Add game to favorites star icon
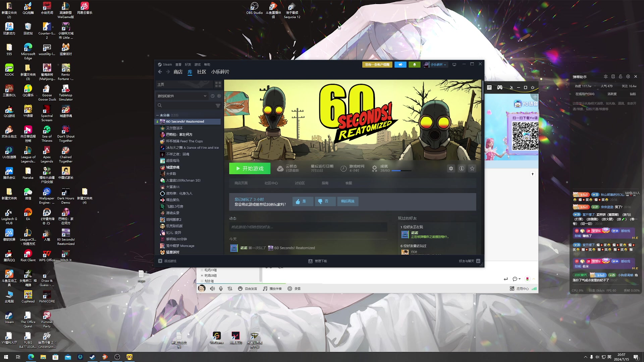644x362 pixels. pyautogui.click(x=472, y=169)
